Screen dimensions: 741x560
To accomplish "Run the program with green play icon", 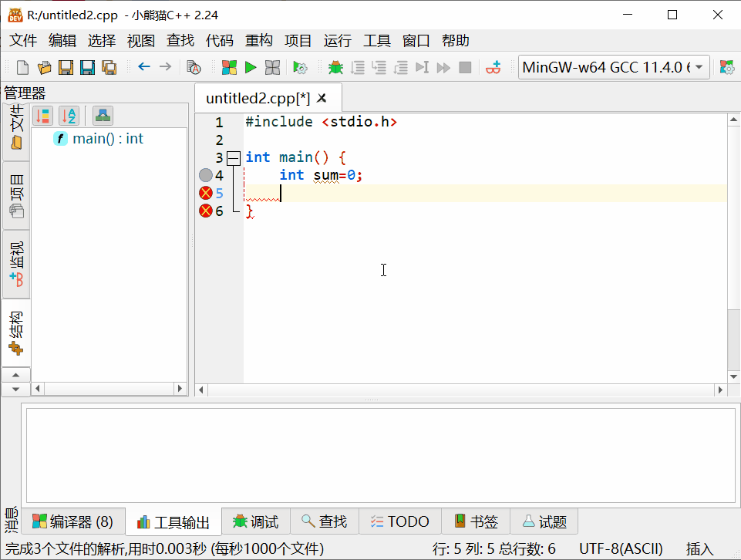I will pos(251,68).
